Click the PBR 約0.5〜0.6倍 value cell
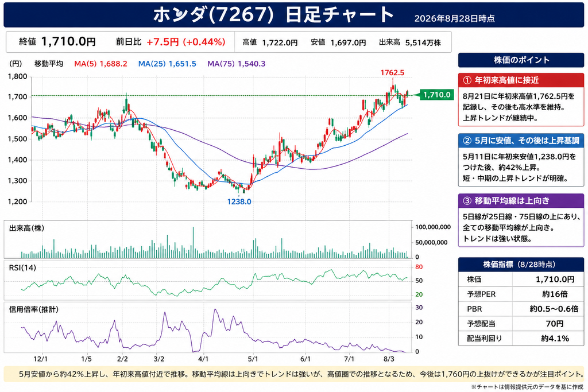Image resolution: width=588 pixels, height=392 pixels. pos(554,309)
